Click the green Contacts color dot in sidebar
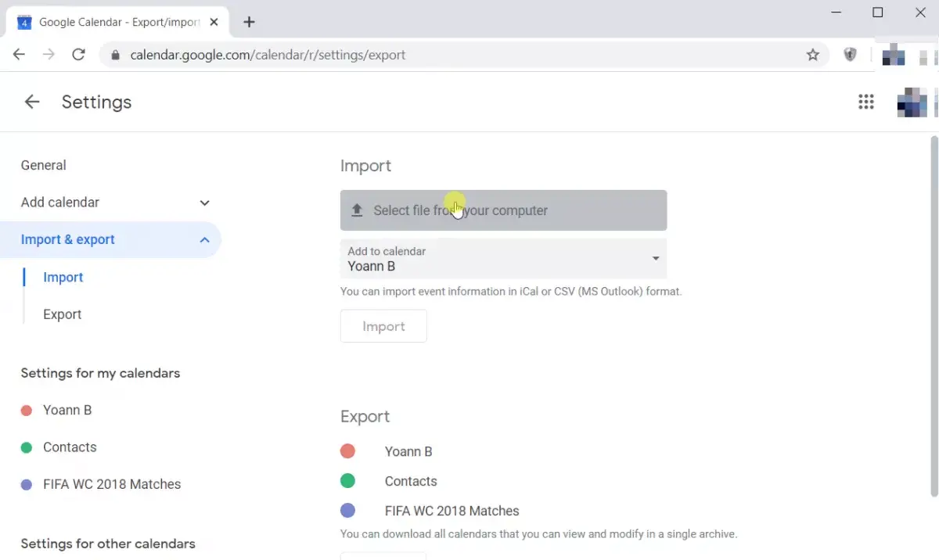Image resolution: width=939 pixels, height=560 pixels. tap(27, 447)
